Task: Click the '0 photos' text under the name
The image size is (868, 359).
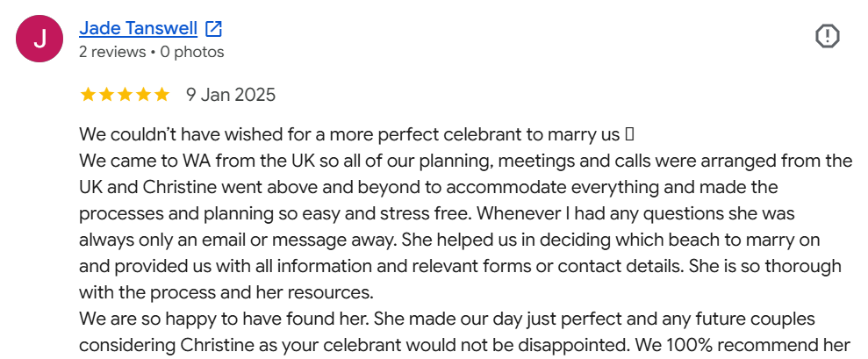Action: click(192, 52)
